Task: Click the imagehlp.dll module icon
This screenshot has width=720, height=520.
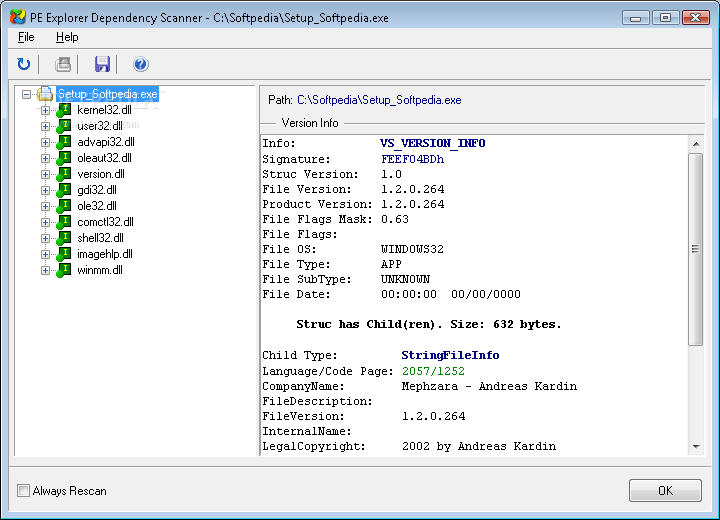Action: (64, 254)
